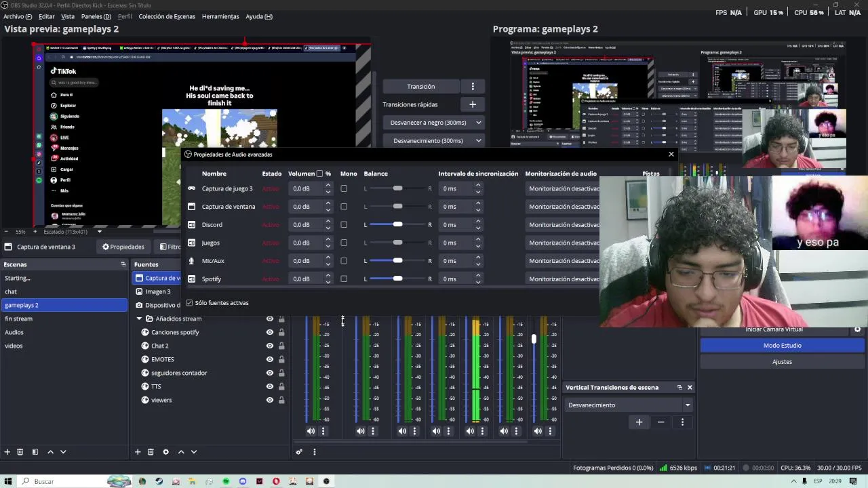Float the Vertical Transiciones de escena dock
The image size is (868, 488).
679,387
